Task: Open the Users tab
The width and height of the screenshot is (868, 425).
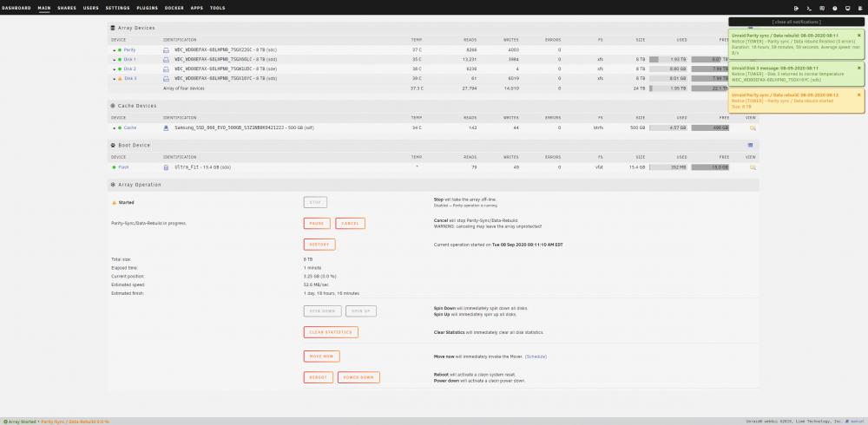Action: (91, 9)
